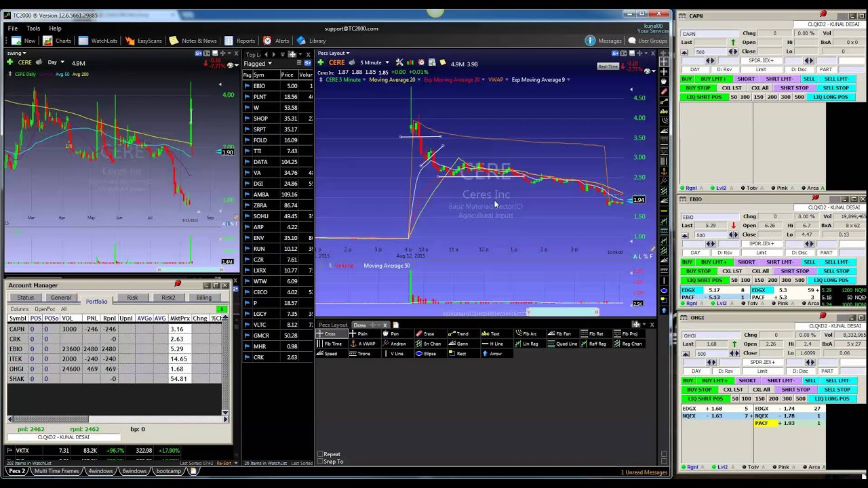868x488 pixels.
Task: Select the H Line tool
Action: click(x=496, y=344)
